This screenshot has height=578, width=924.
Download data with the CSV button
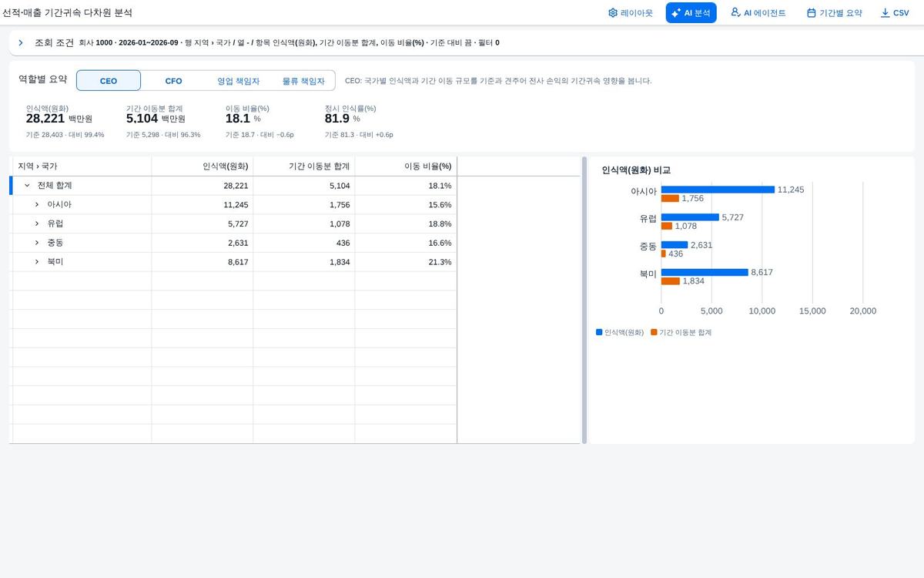click(x=895, y=13)
